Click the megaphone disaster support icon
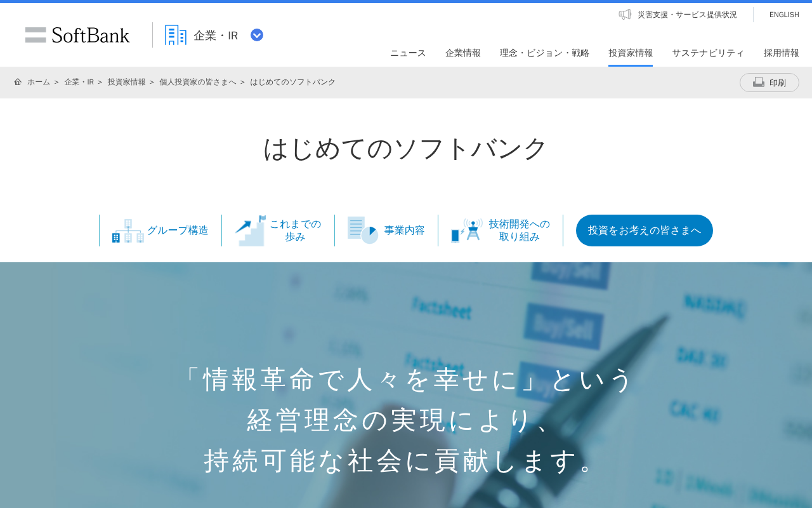 (625, 14)
